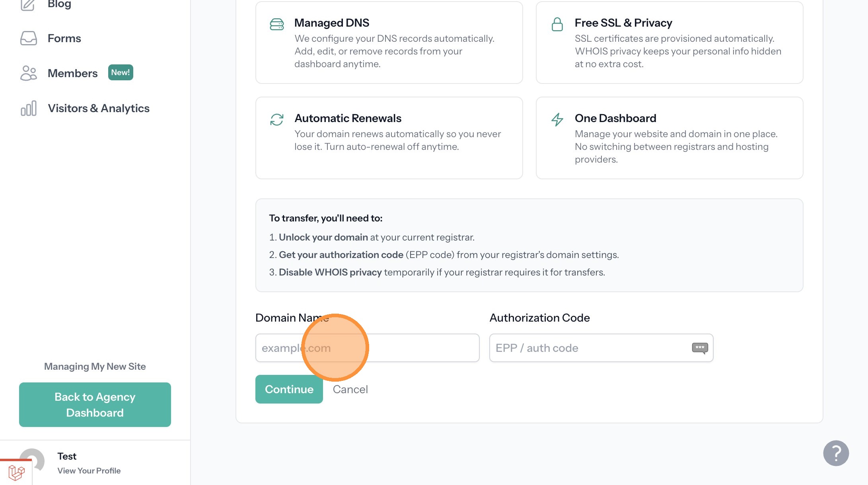The height and width of the screenshot is (485, 868).
Task: Click the Members people icon
Action: (x=28, y=73)
